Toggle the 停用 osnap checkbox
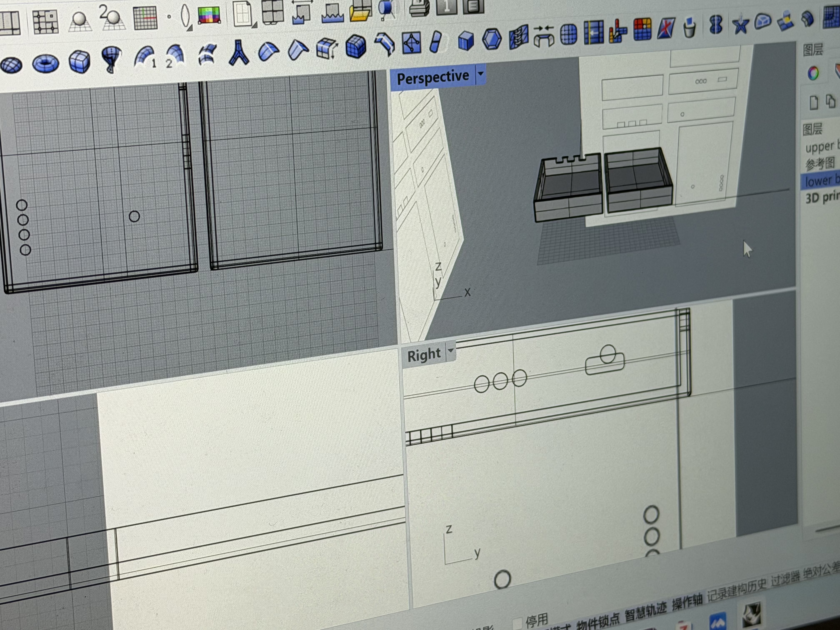This screenshot has width=840, height=630. (517, 623)
